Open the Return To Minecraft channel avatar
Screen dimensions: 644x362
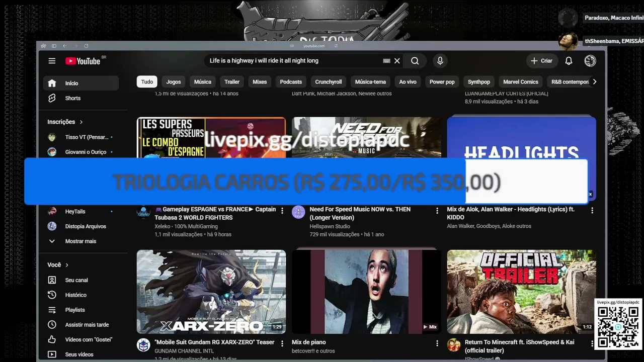(x=454, y=345)
